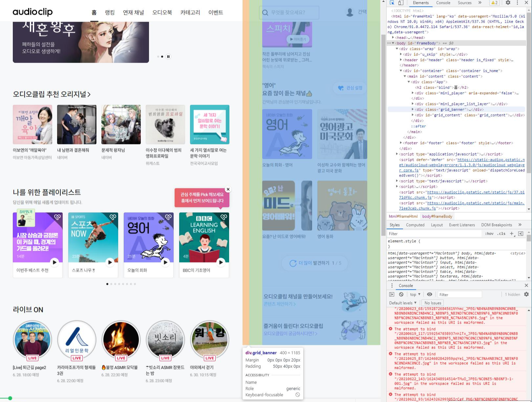Play the 스포츠 나우 playlist card
This screenshot has width=532, height=402.
point(110,262)
